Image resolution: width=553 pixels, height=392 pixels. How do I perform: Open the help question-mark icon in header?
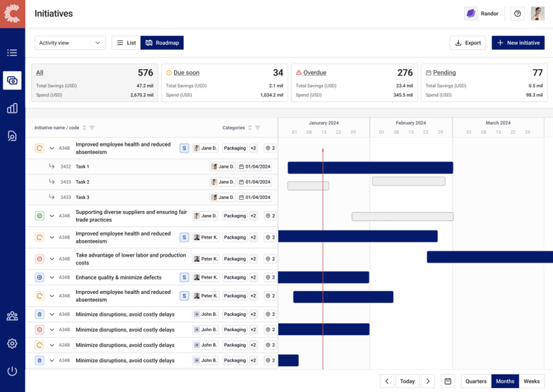pos(517,13)
